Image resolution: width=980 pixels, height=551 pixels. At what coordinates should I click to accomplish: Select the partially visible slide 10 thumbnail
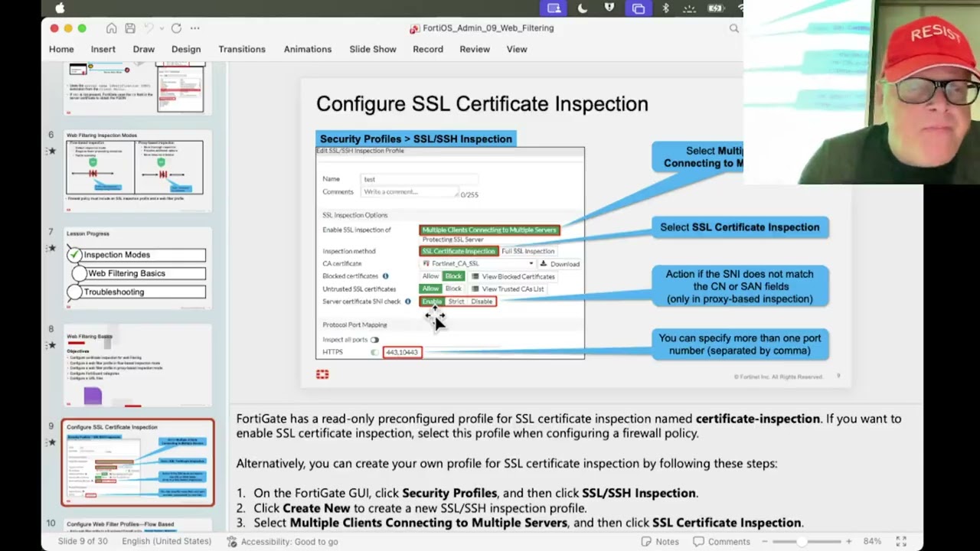pyautogui.click(x=138, y=525)
